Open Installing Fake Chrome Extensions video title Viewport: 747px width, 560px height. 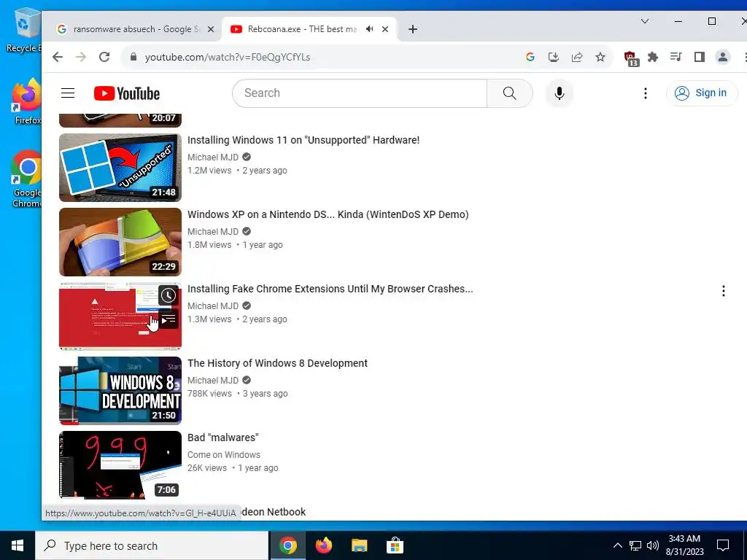pyautogui.click(x=330, y=289)
